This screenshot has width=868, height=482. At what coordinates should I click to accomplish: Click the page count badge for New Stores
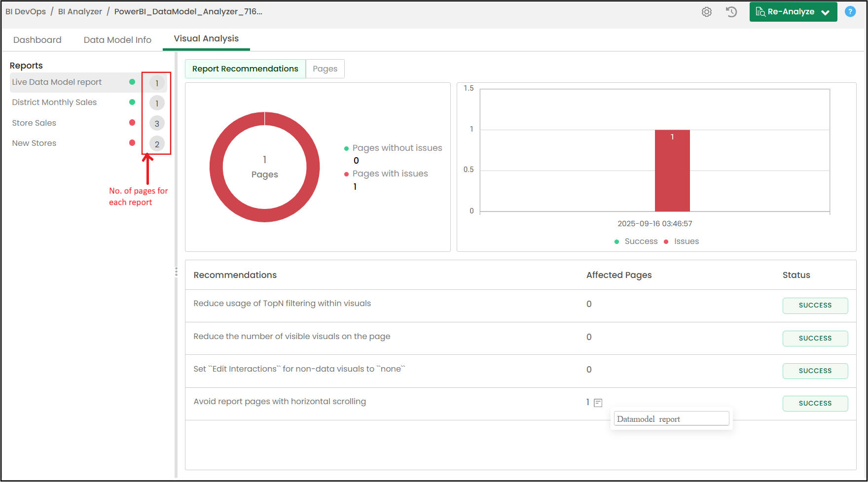coord(157,144)
